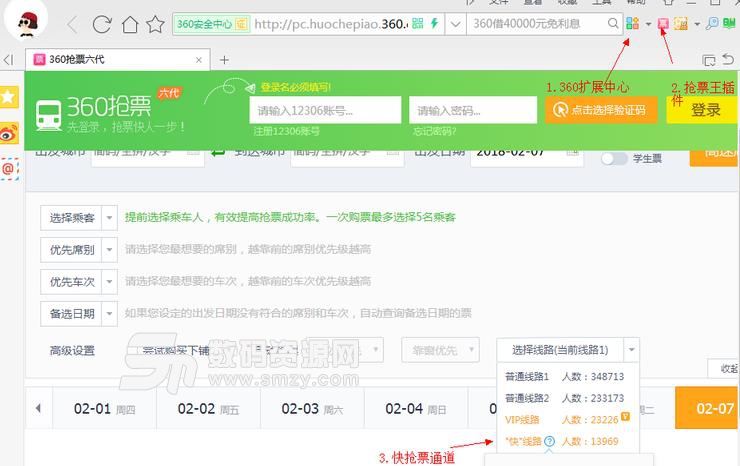Click the 360安全中心 security badge
740x466 pixels.
point(211,24)
